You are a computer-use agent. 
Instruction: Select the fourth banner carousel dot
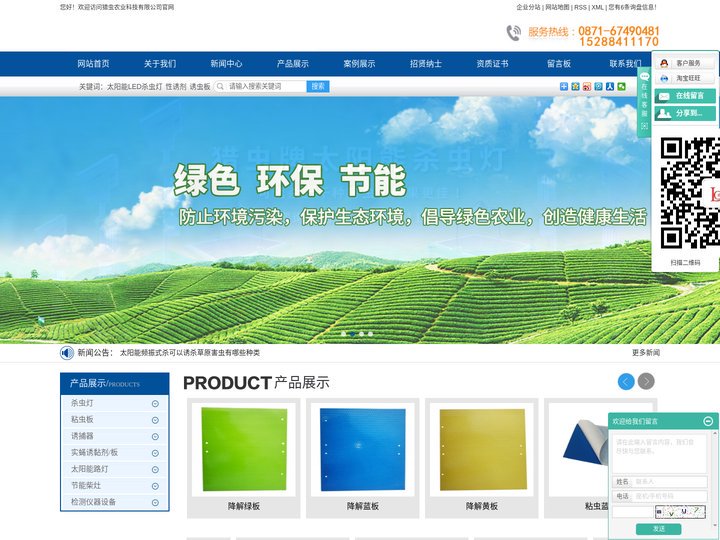coord(370,334)
